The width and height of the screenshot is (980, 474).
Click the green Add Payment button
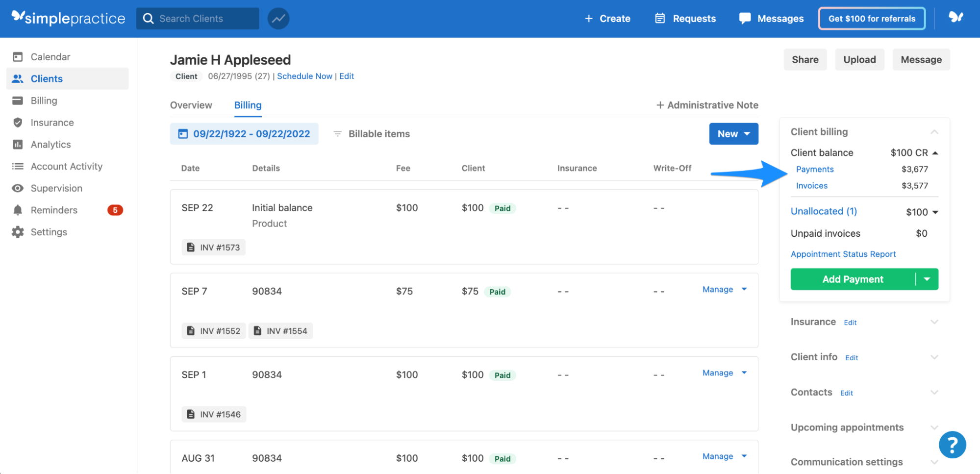coord(853,279)
